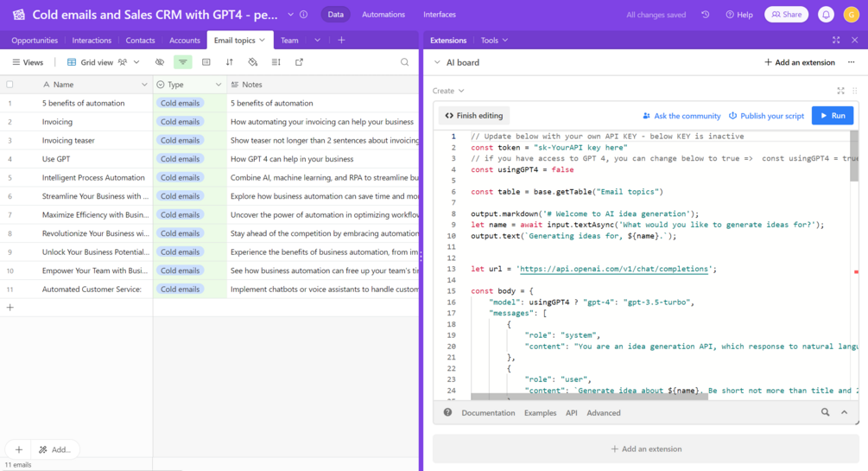Image resolution: width=868 pixels, height=471 pixels.
Task: Click the question mark help icon in the script footer
Action: coord(448,412)
